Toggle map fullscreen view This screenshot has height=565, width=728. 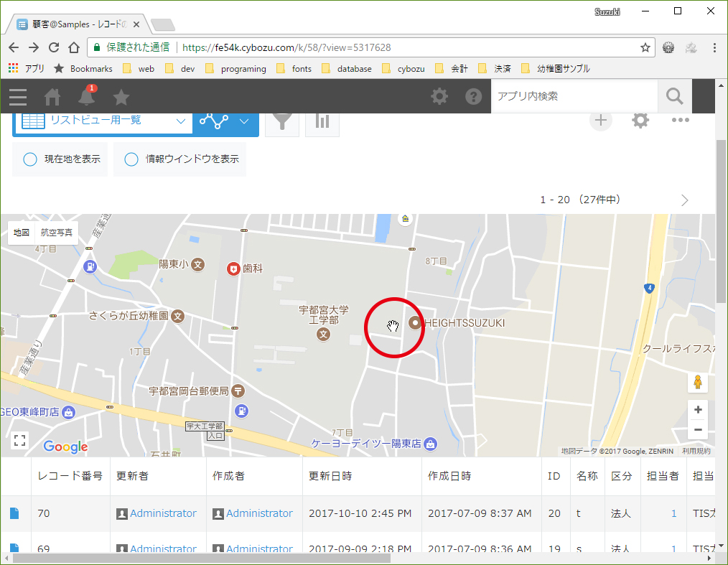pos(19,441)
